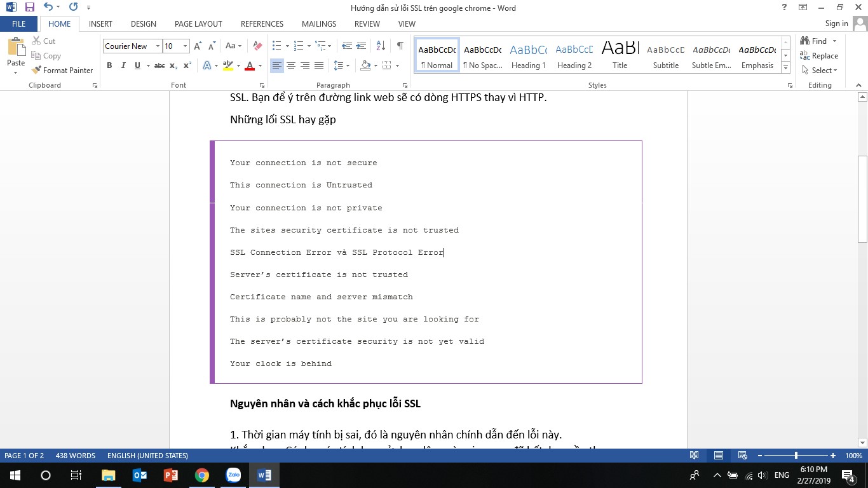
Task: Click the Sort A-Z icon
Action: point(381,46)
